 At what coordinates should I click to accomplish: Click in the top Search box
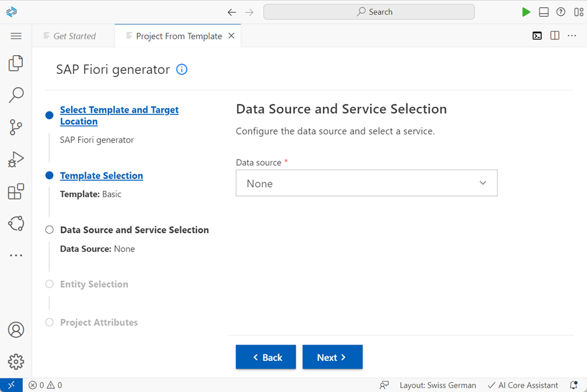click(x=369, y=12)
